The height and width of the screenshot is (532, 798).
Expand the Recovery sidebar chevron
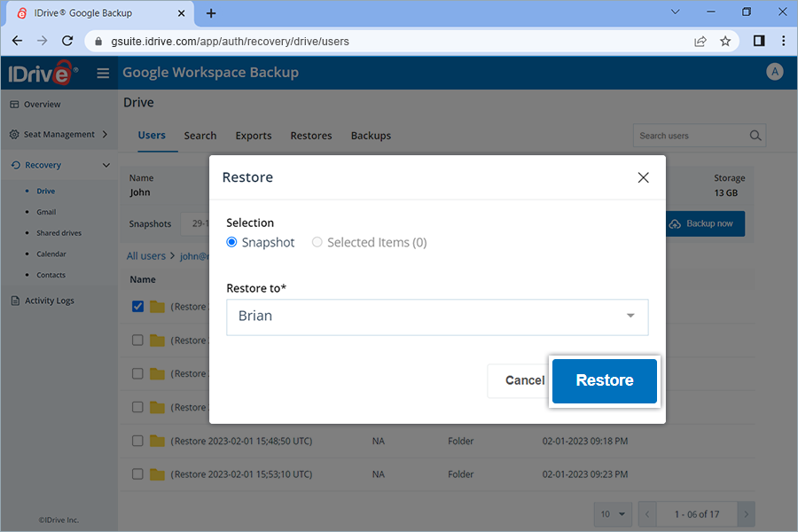106,164
